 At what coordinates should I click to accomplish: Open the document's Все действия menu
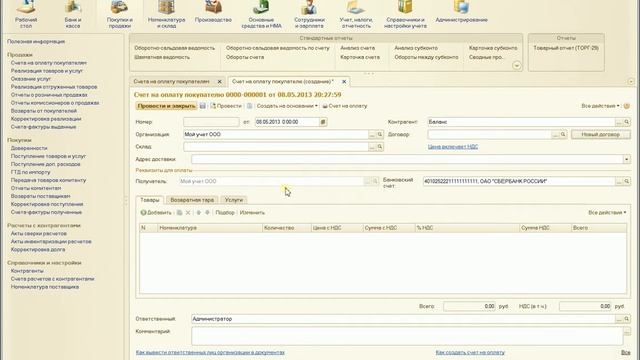pos(600,106)
